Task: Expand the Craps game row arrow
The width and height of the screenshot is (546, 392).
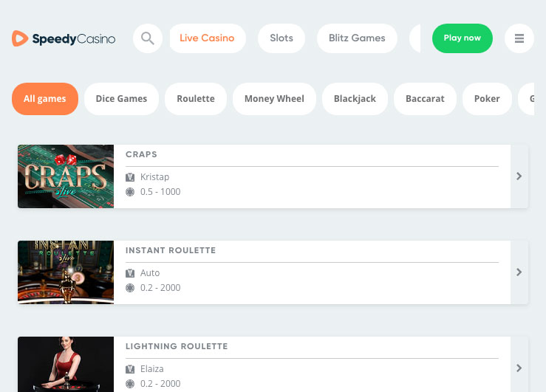Action: (x=519, y=176)
